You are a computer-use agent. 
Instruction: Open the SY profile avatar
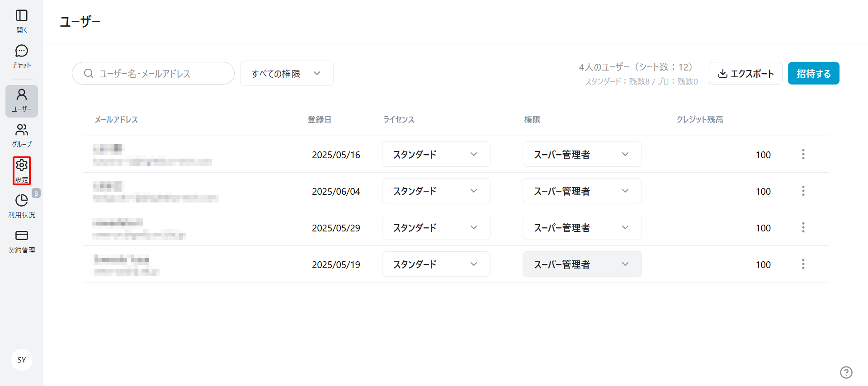[22, 360]
